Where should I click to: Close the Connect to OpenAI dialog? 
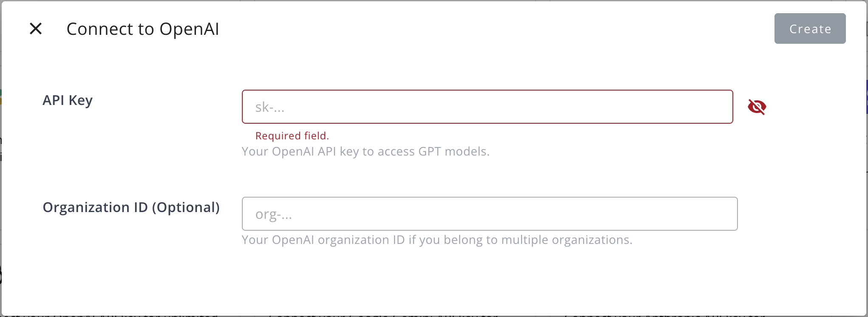pyautogui.click(x=36, y=29)
